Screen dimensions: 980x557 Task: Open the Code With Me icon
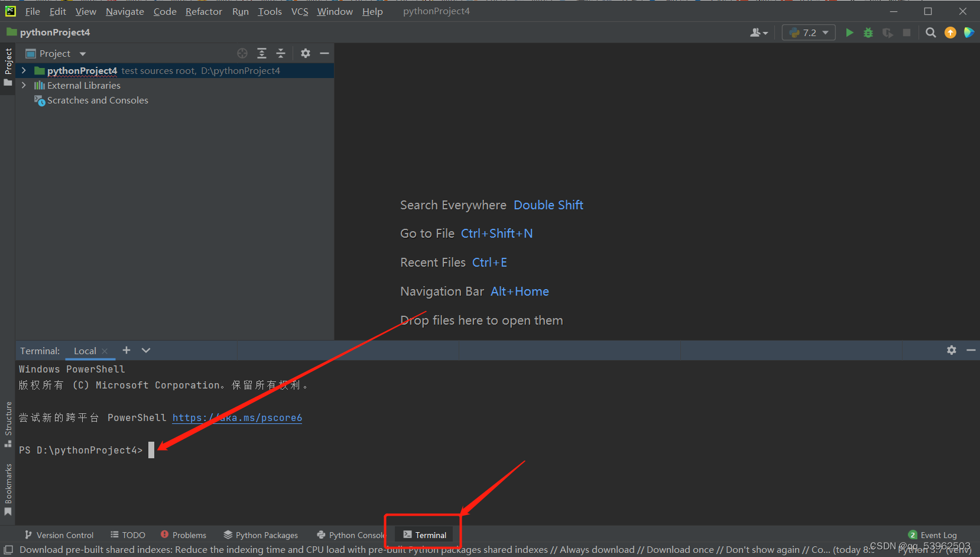coord(969,33)
